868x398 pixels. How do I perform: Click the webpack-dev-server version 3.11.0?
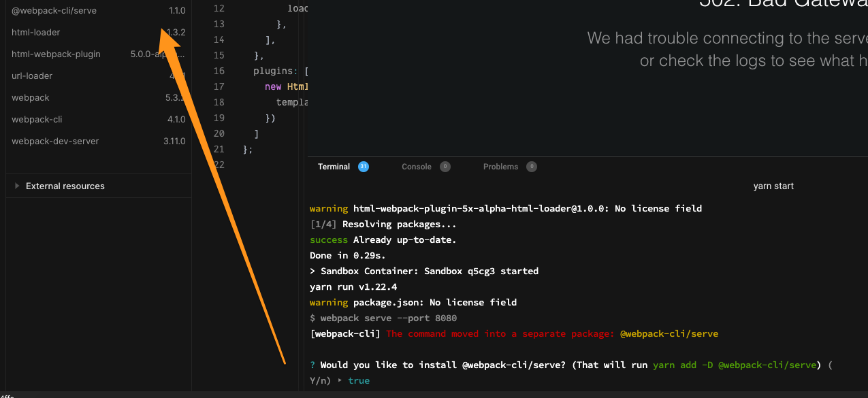tap(174, 142)
